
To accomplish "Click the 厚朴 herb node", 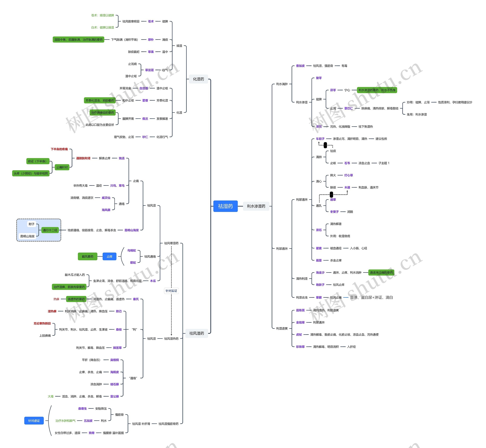I will click(x=151, y=39).
